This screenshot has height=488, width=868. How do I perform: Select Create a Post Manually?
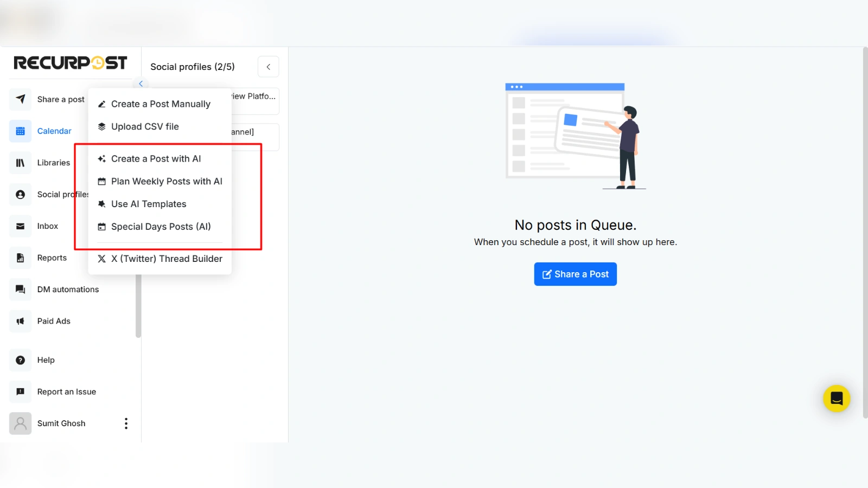(x=160, y=104)
